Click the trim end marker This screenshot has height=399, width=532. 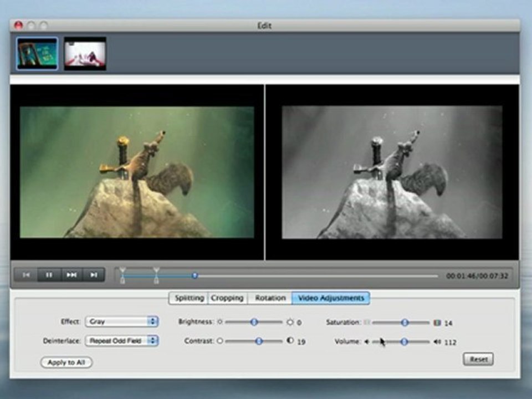click(156, 275)
